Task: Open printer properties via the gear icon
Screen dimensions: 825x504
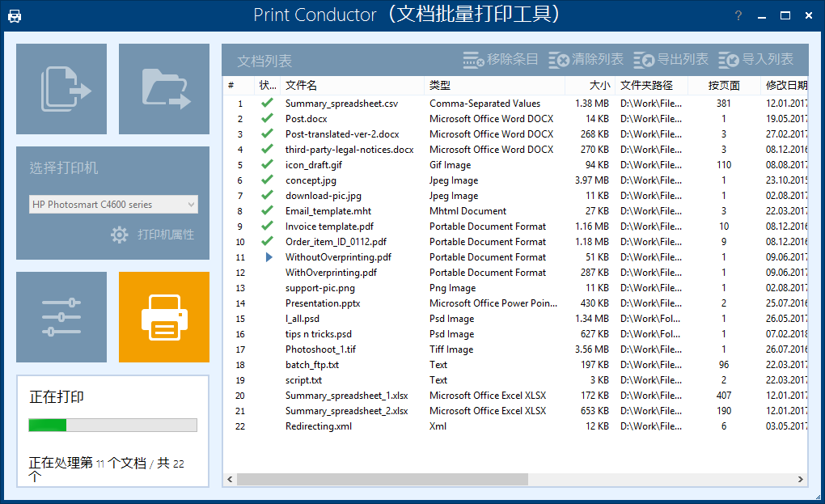Action: [x=119, y=234]
